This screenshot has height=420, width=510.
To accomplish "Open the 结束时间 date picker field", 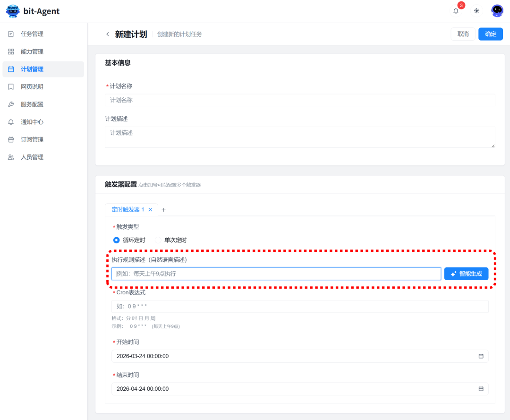I will coord(300,389).
